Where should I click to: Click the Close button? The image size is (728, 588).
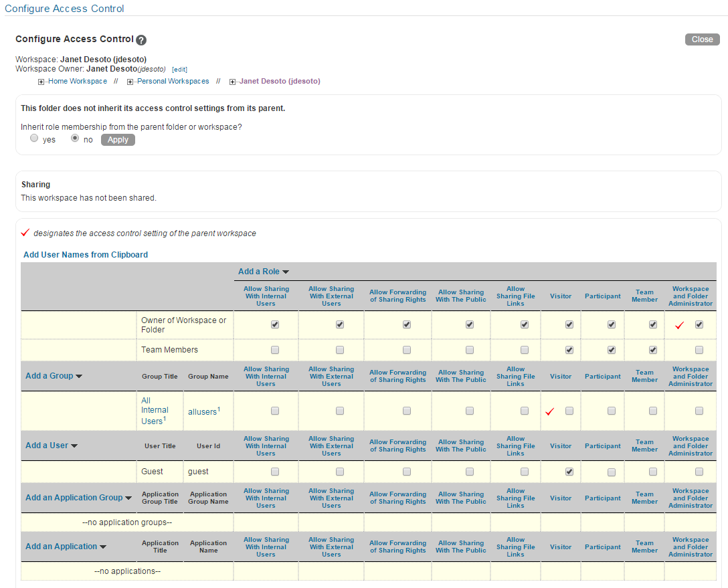(x=702, y=39)
